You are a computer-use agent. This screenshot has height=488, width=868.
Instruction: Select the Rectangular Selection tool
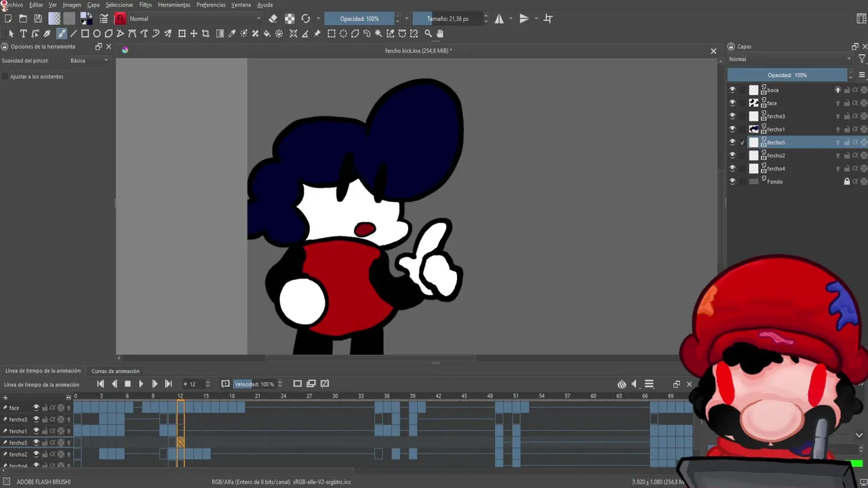click(x=332, y=33)
